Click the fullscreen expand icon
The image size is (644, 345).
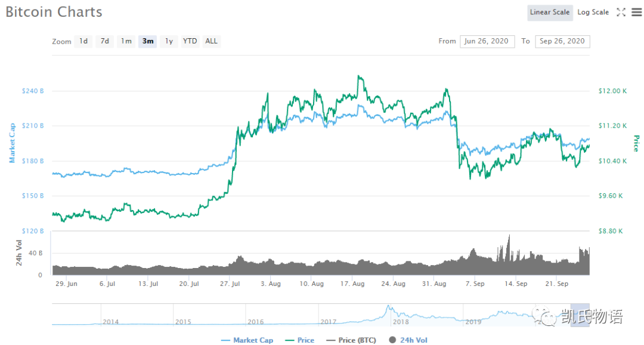[x=621, y=13]
